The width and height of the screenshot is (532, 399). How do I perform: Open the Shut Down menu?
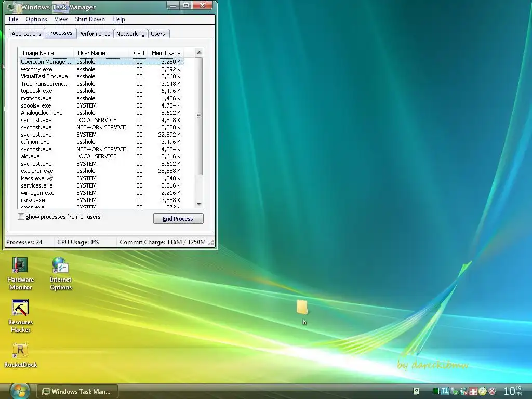point(90,19)
